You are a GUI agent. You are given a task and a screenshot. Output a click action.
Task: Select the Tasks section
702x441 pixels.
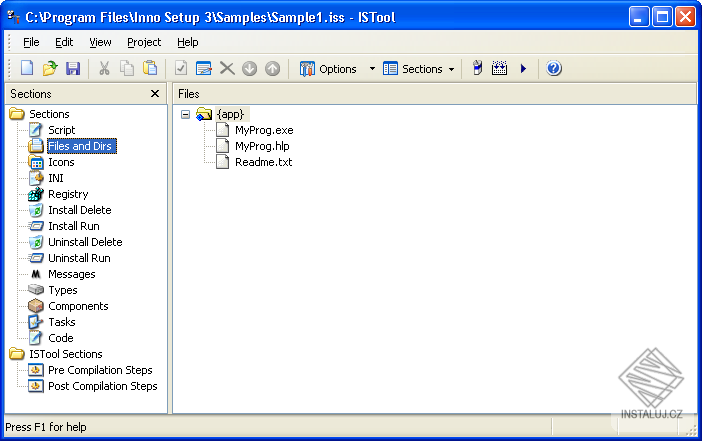pyautogui.click(x=62, y=322)
